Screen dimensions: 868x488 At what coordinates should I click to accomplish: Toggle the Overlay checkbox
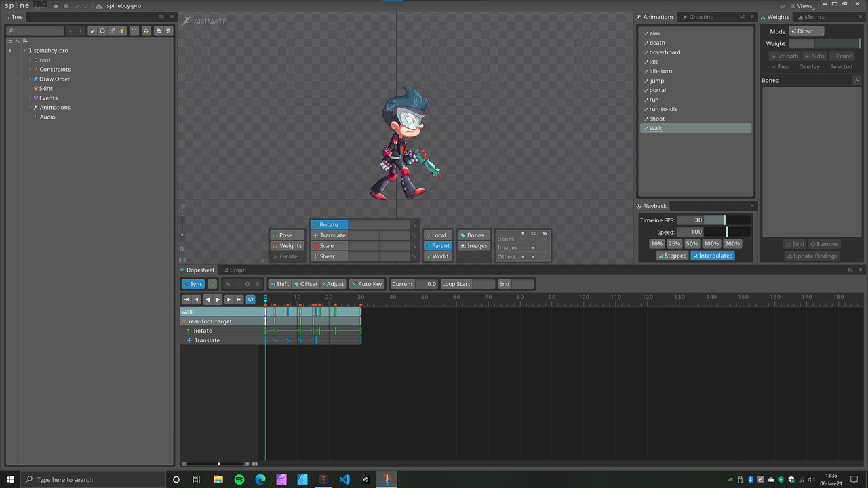(x=806, y=67)
